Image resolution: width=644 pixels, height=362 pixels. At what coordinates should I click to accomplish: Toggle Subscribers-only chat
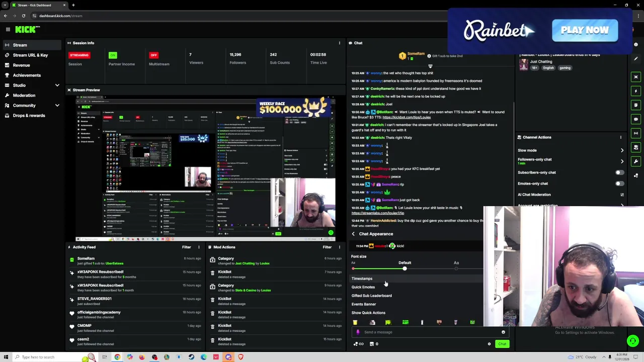point(620,172)
